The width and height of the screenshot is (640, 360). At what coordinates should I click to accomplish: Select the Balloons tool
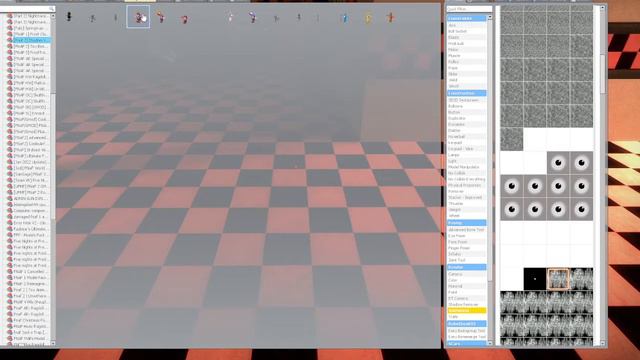467,106
